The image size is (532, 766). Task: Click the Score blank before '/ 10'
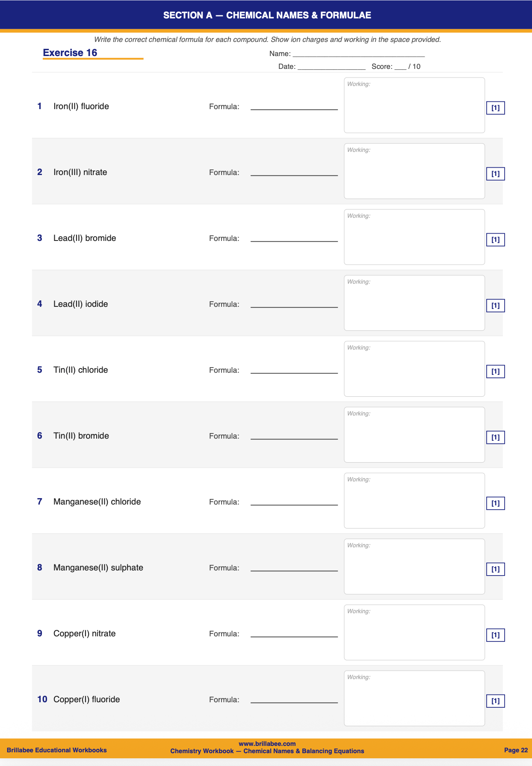[400, 67]
